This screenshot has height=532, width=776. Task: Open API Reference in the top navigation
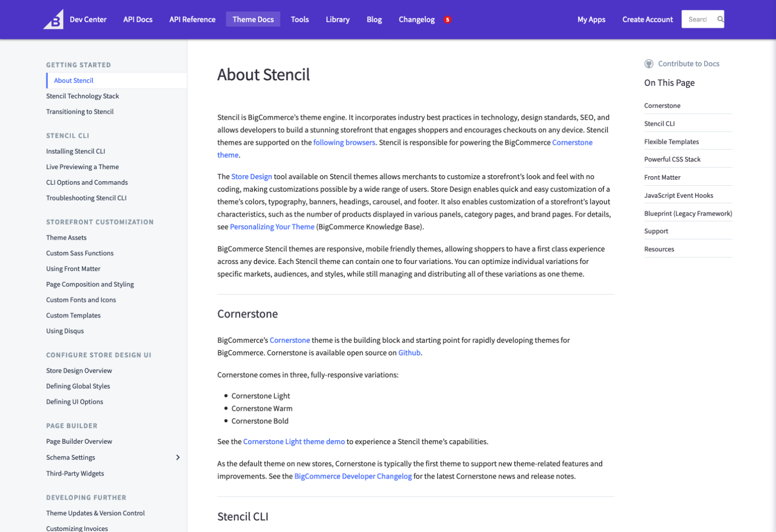tap(192, 19)
